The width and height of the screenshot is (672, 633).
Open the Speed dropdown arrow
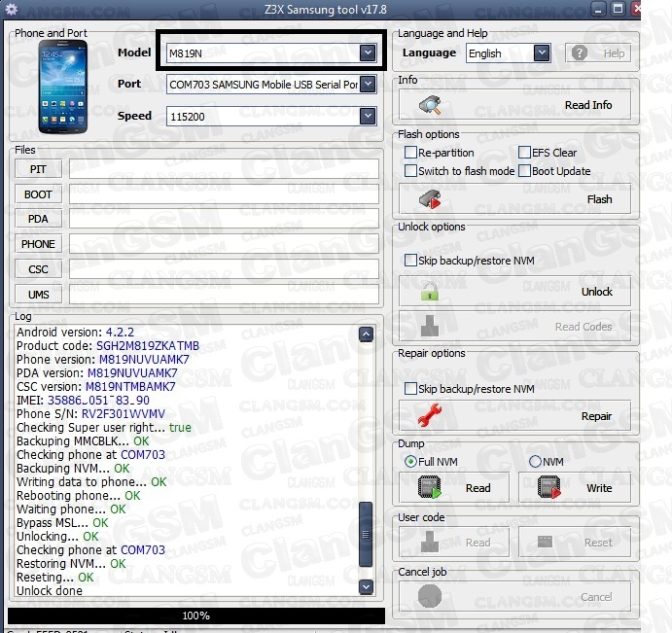(x=368, y=116)
